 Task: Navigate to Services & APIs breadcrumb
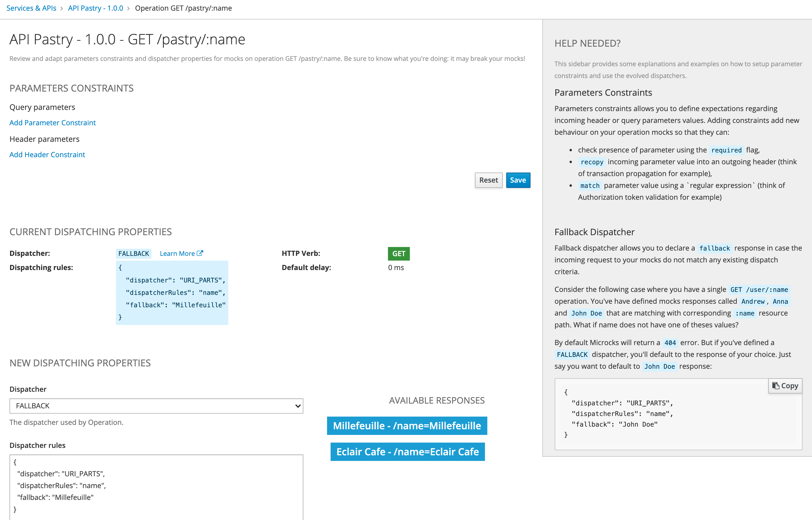coord(31,8)
